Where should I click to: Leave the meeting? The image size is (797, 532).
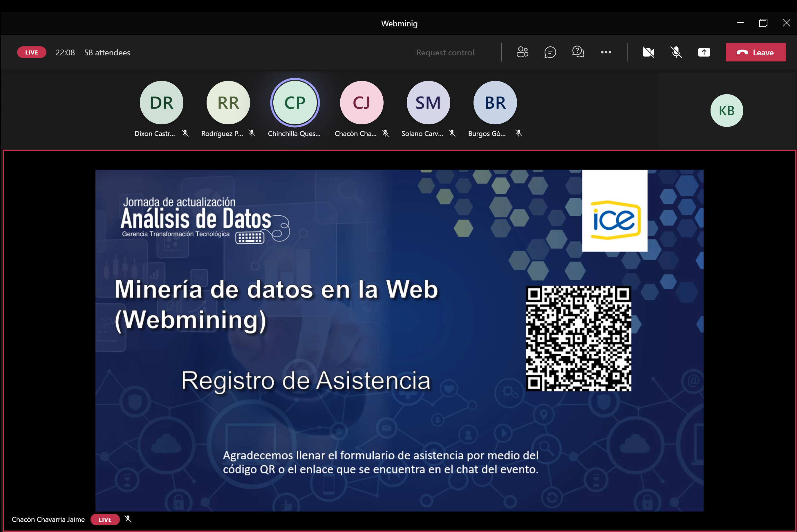(755, 52)
